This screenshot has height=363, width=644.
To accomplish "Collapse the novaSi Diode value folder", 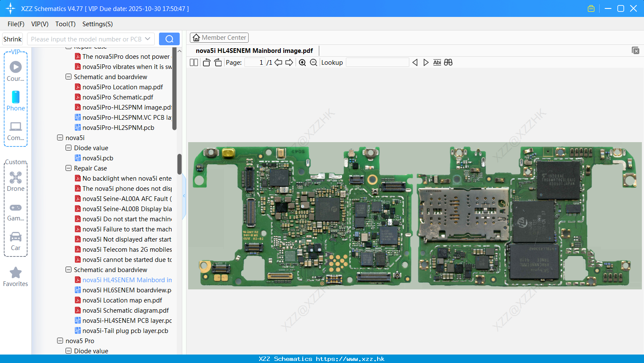I will pyautogui.click(x=69, y=148).
